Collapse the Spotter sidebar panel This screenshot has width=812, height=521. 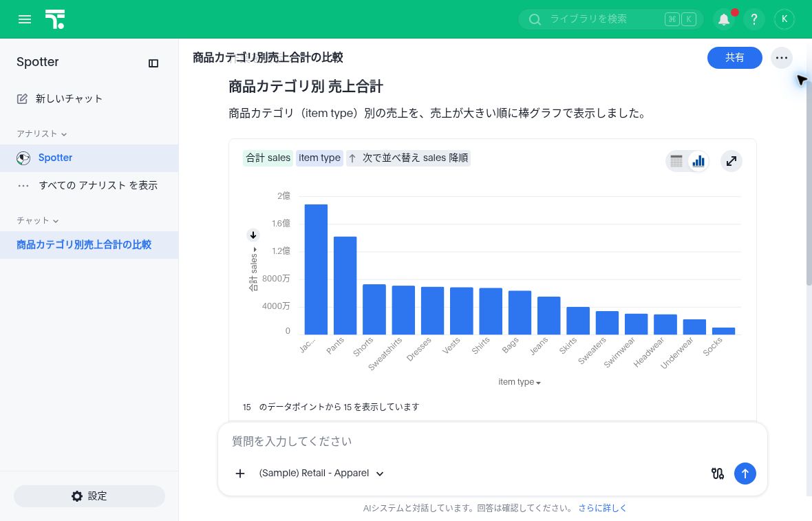click(x=153, y=63)
